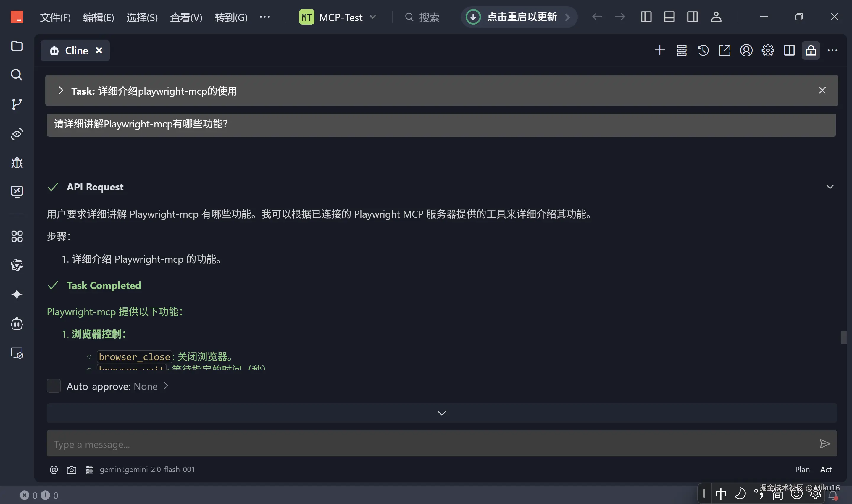Click the IME emoji smiley icon
Image resolution: width=852 pixels, height=504 pixels.
pos(796,495)
